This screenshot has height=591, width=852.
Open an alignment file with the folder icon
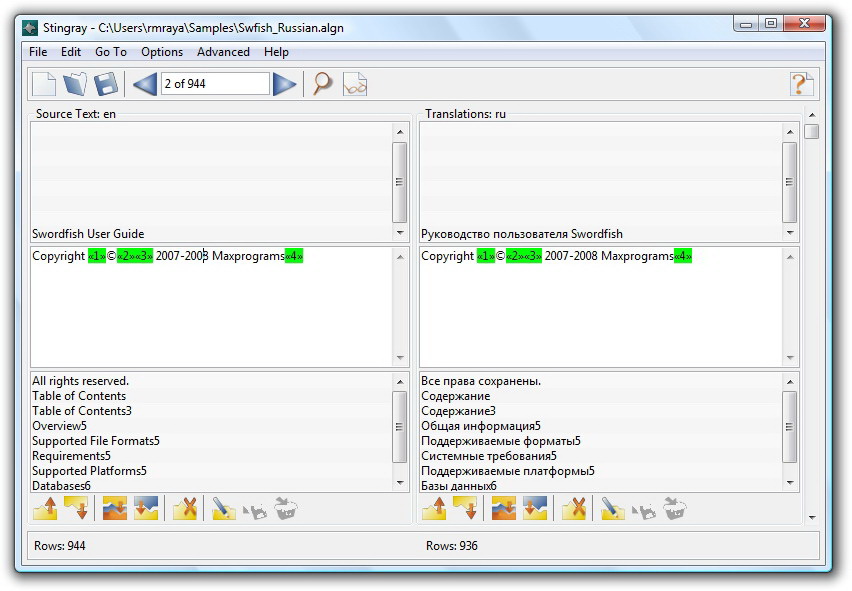pyautogui.click(x=75, y=84)
